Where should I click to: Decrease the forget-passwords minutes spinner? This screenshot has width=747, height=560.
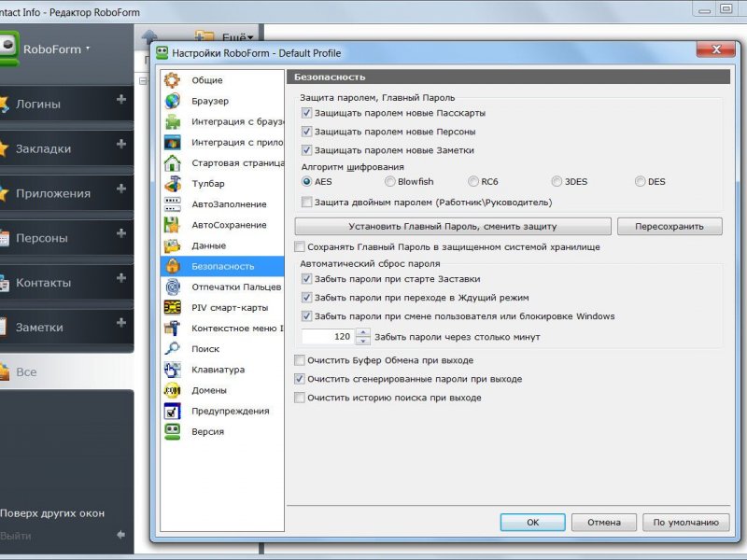(x=363, y=341)
